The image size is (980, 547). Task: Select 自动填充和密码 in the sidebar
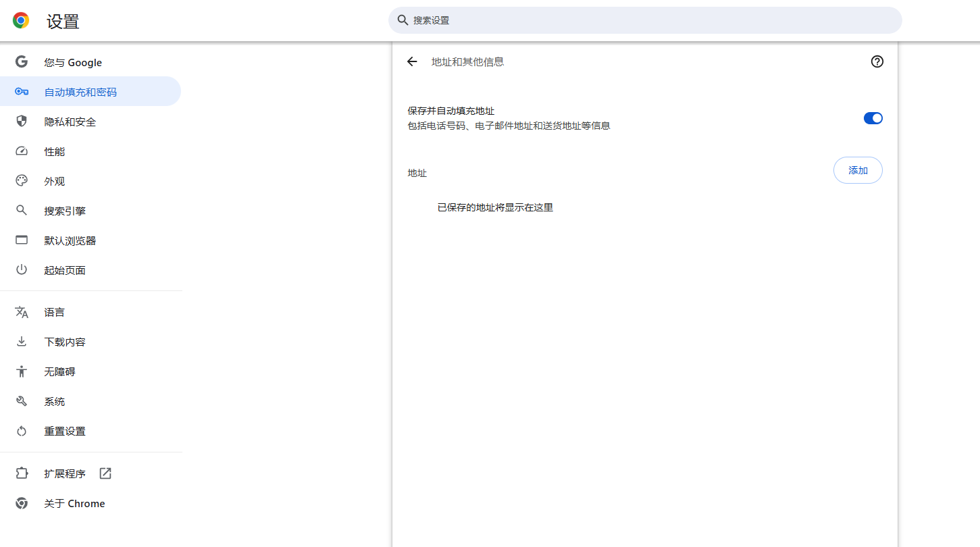(91, 92)
